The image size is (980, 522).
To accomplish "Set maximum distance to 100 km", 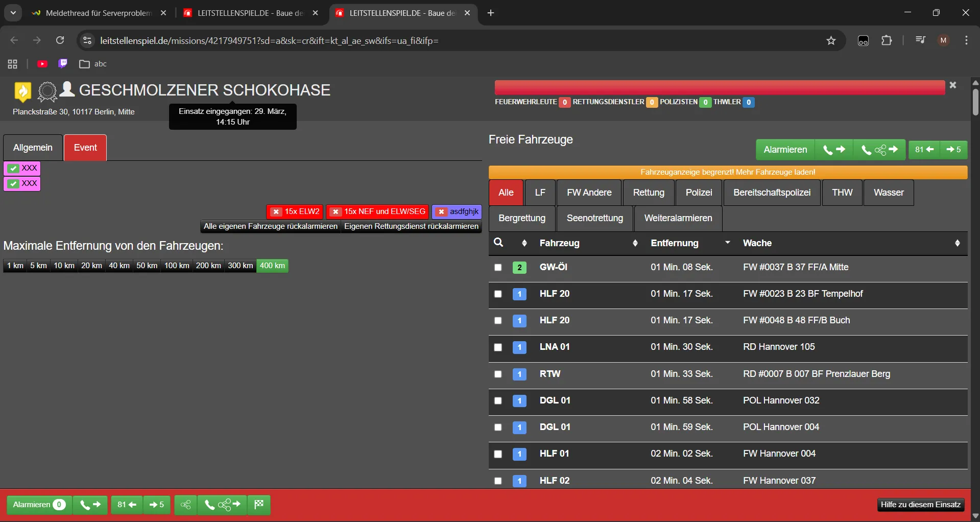I will [177, 266].
